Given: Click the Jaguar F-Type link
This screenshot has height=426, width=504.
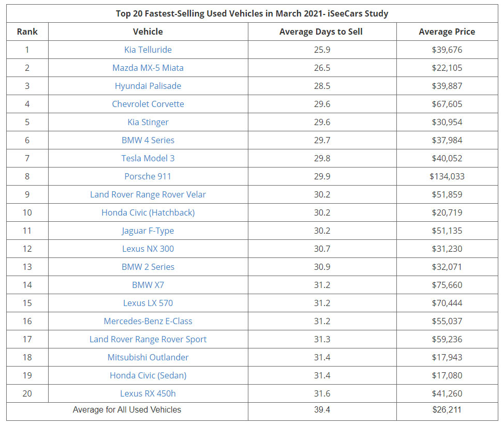Looking at the screenshot, I should (148, 231).
